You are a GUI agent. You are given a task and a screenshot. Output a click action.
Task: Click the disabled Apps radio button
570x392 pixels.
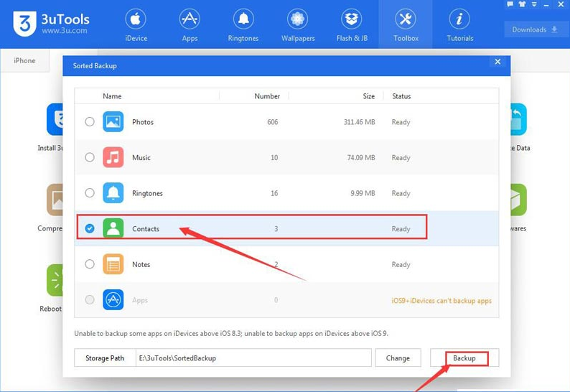90,299
